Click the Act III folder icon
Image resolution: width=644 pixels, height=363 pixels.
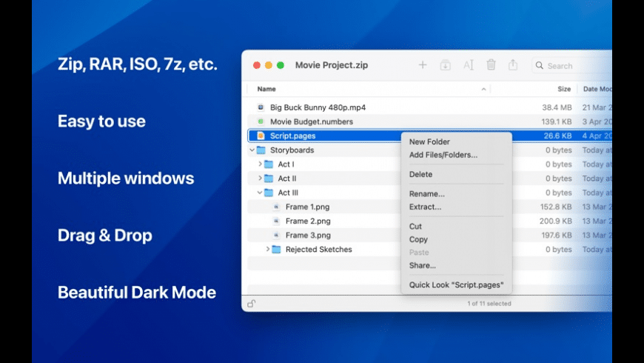(x=269, y=193)
